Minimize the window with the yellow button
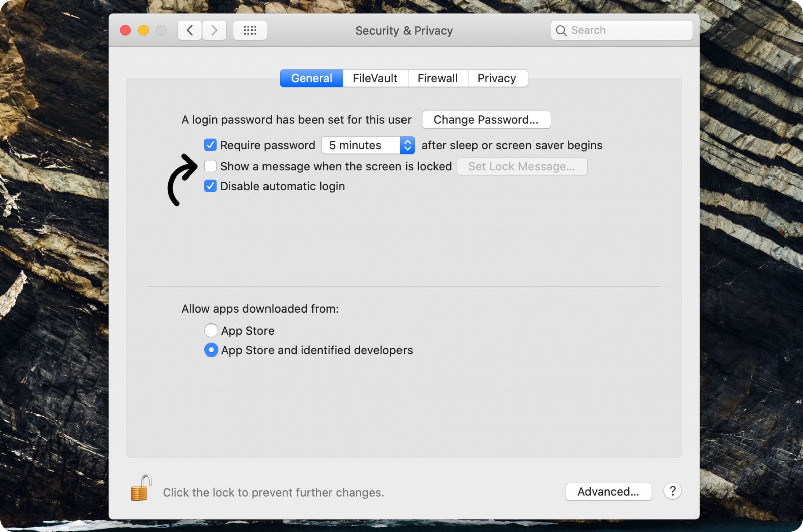 click(x=144, y=30)
